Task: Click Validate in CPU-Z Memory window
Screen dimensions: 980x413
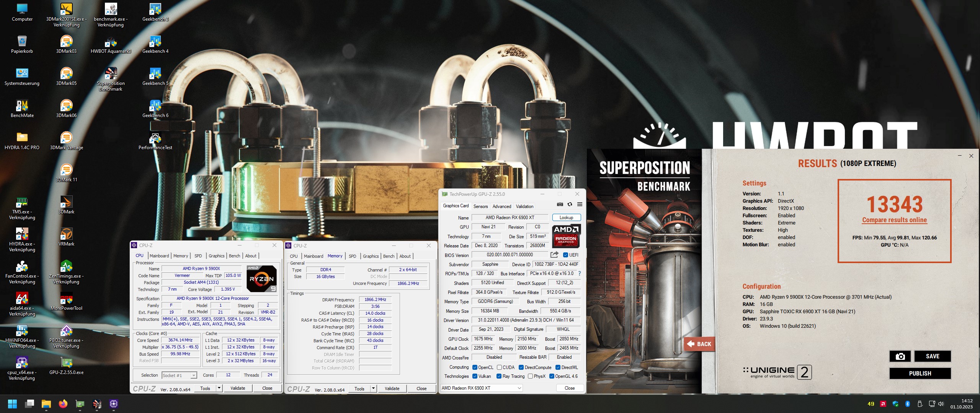Action: (x=392, y=389)
